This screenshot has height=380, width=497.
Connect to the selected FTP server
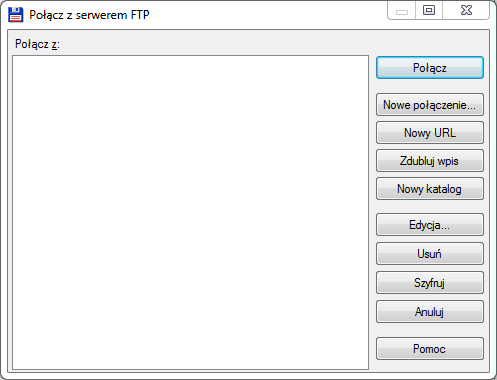pyautogui.click(x=430, y=68)
